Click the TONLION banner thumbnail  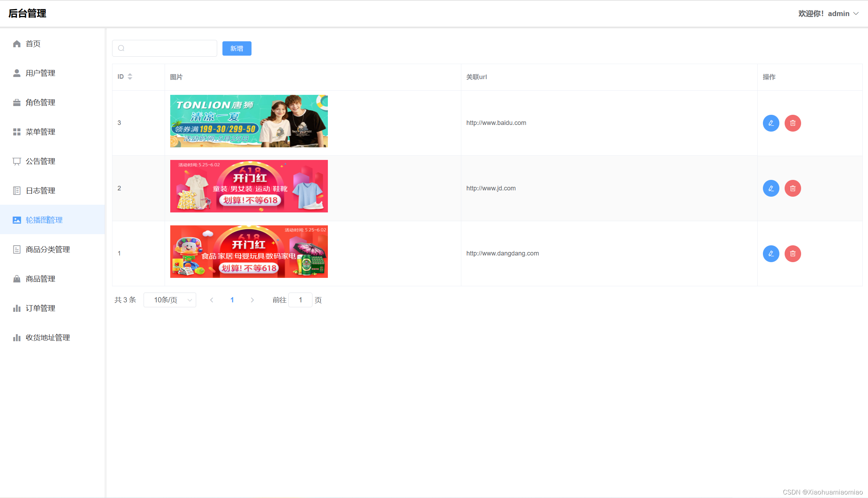(x=249, y=121)
